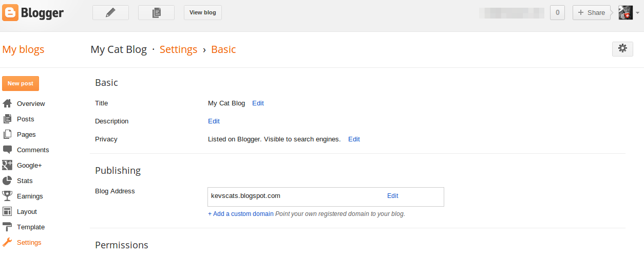
Task: Open the gear settings dropdown
Action: tap(622, 49)
